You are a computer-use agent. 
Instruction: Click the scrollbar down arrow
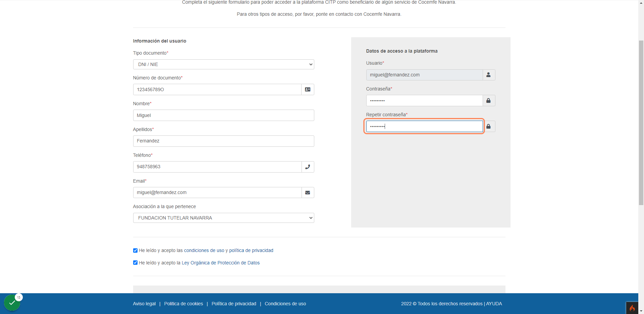pyautogui.click(x=641, y=311)
